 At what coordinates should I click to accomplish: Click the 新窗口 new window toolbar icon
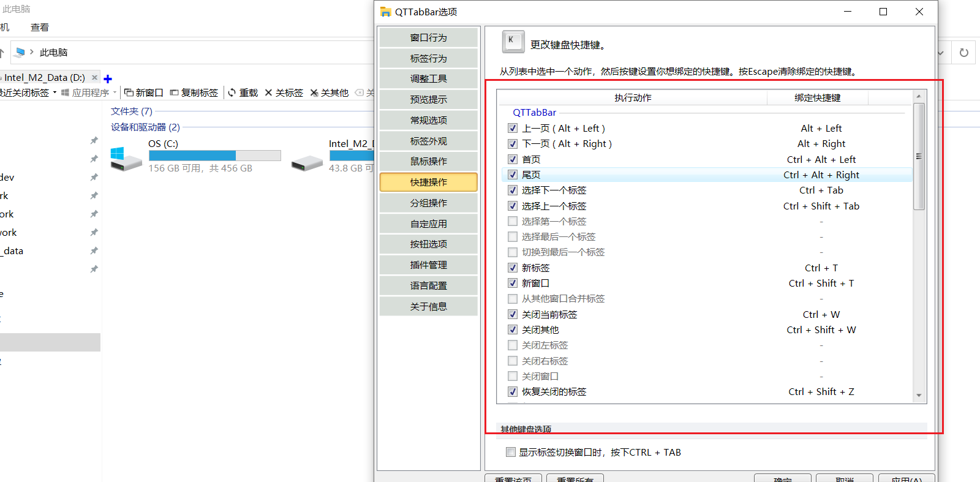(129, 92)
